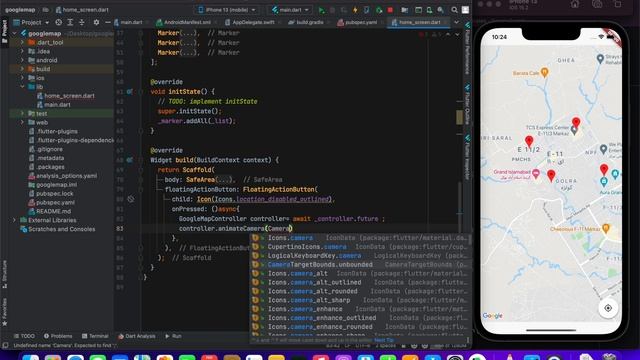
Task: Switch to build.gradle tab
Action: coord(306,22)
